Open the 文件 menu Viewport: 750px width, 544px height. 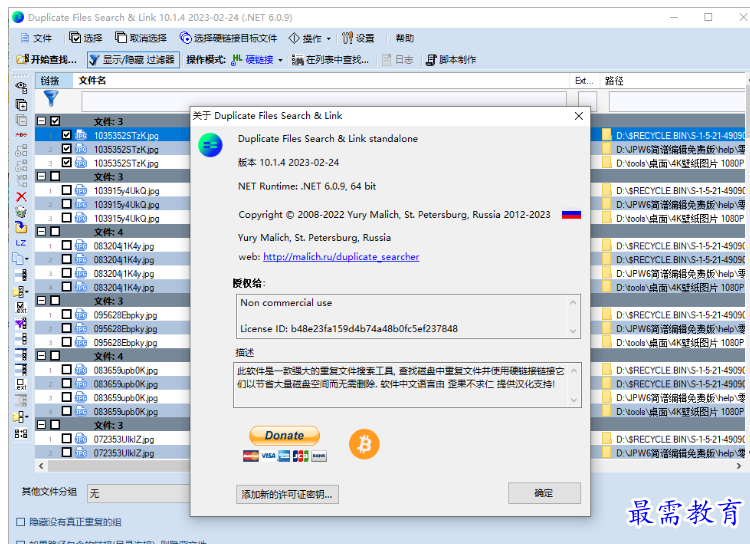click(36, 38)
